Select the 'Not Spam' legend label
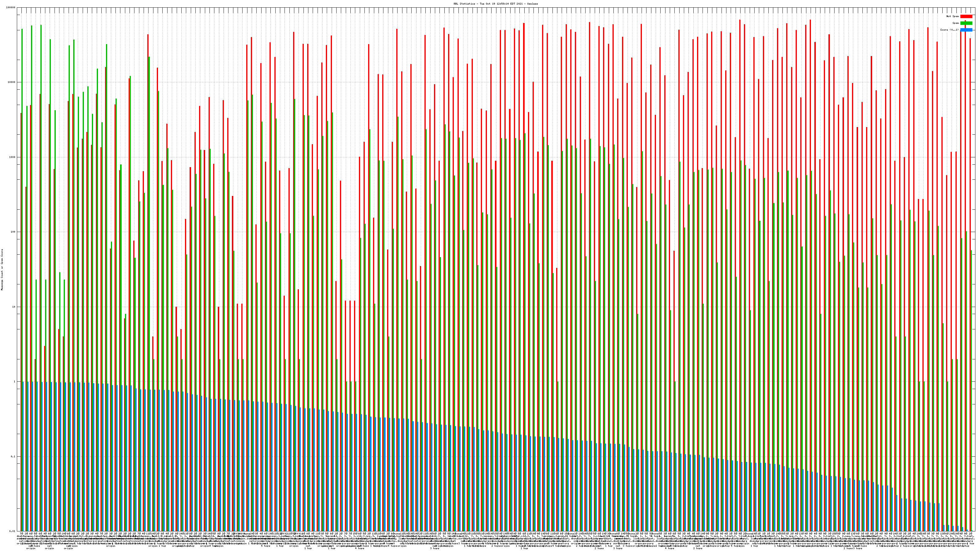 953,16
